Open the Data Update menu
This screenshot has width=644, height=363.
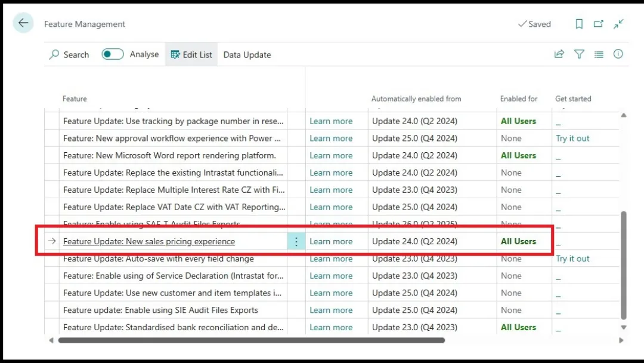[247, 55]
